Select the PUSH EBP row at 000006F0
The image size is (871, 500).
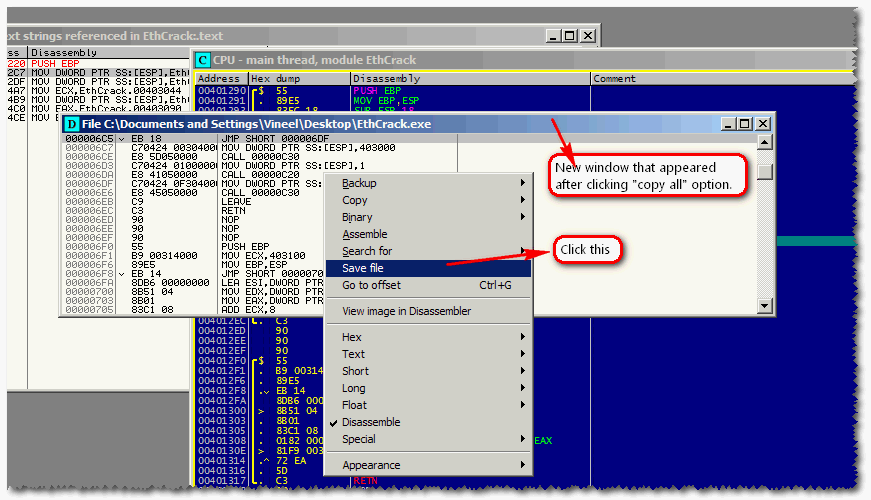coord(193,247)
